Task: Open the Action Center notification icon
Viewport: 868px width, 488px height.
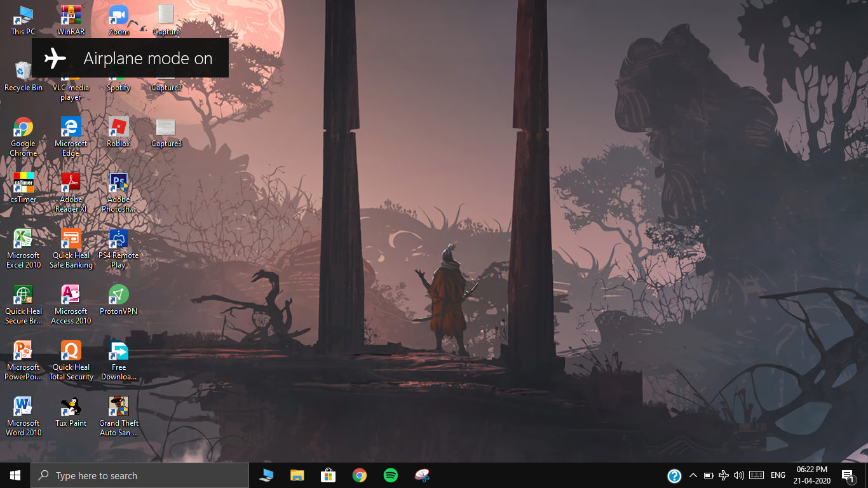Action: [x=848, y=475]
